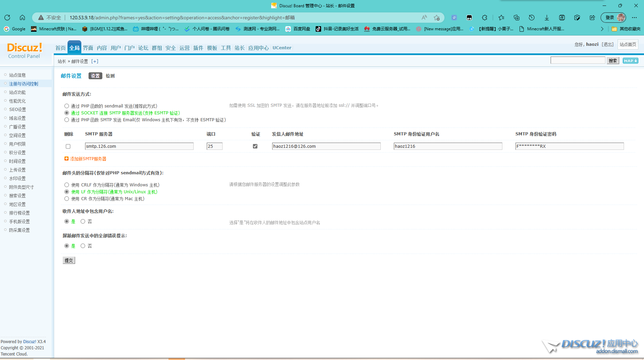644x360 pixels.
Task: Select PHP function SMTP Email method
Action: [67, 120]
